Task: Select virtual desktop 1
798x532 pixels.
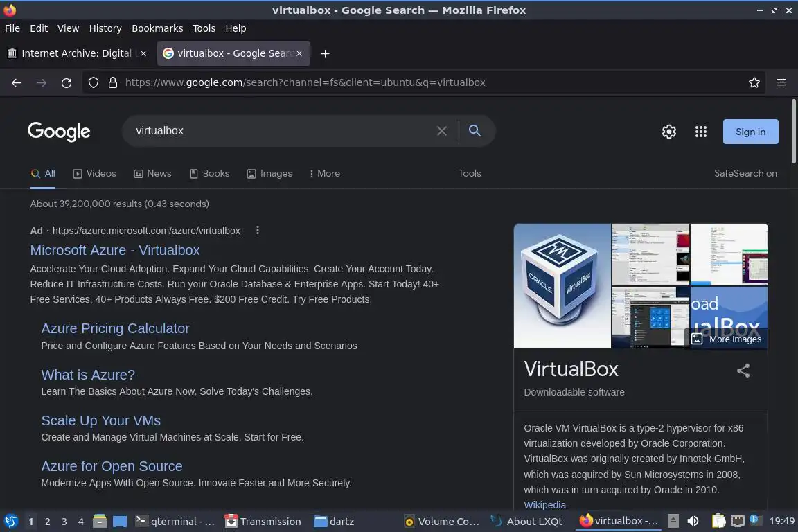Action: (x=31, y=522)
